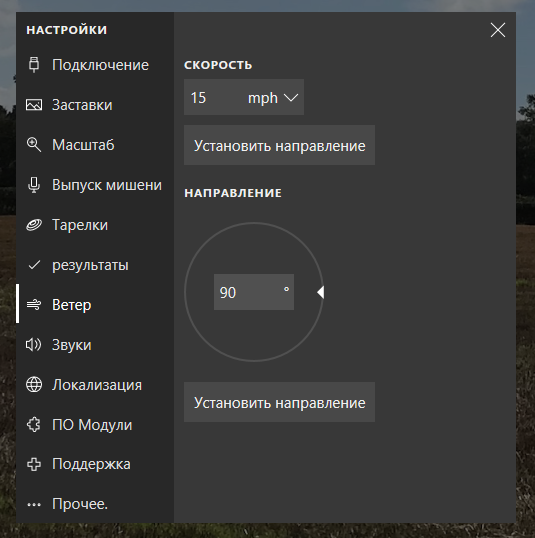Click the plug icon beside Подключение
535x538 pixels.
(x=34, y=65)
